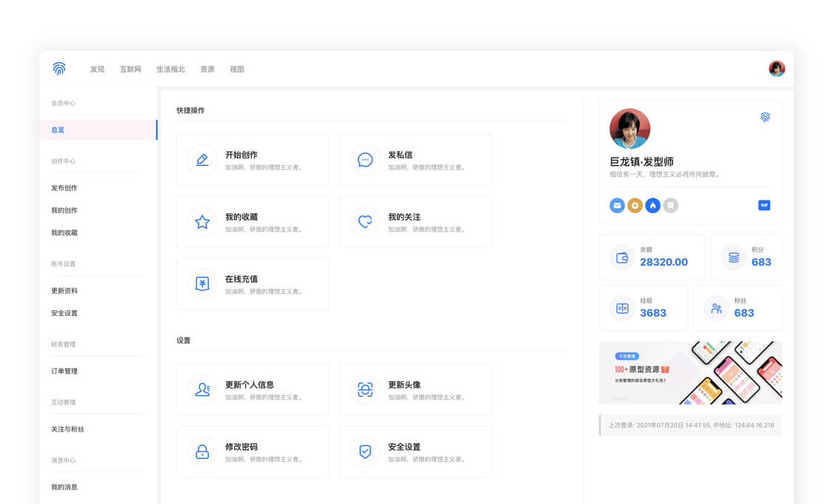Click the user avatar in top right corner
This screenshot has height=504, width=837.
coord(776,69)
